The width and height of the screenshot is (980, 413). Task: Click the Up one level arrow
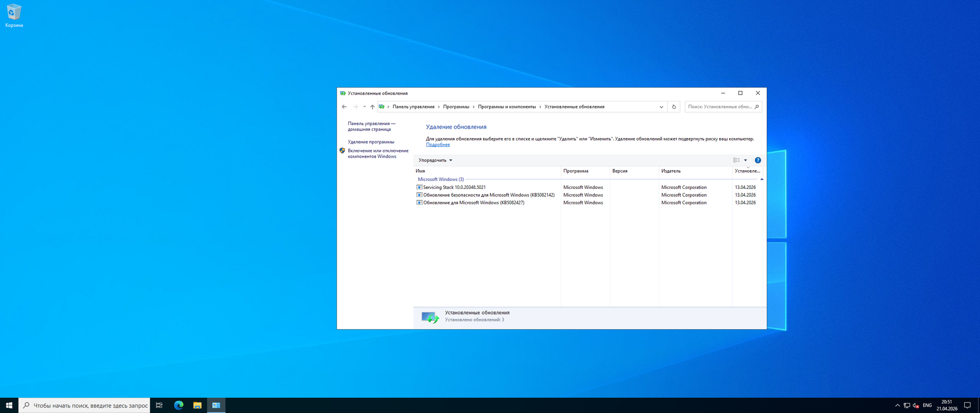coord(372,107)
